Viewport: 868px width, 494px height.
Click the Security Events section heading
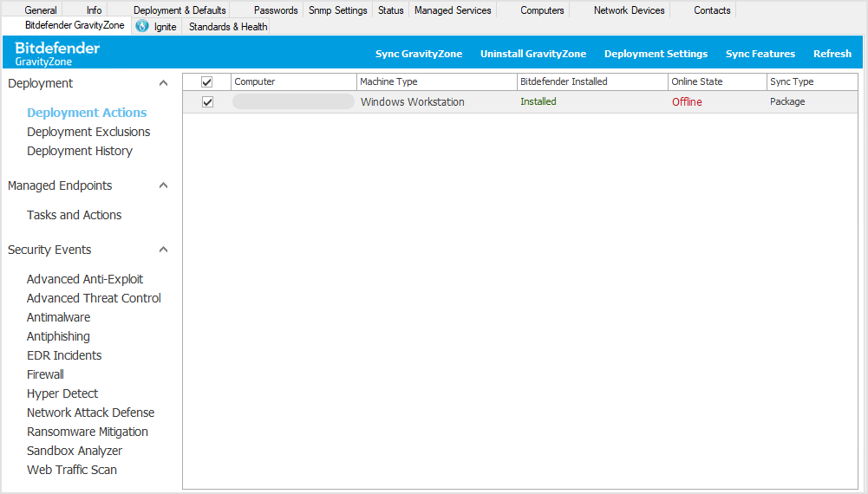click(49, 250)
